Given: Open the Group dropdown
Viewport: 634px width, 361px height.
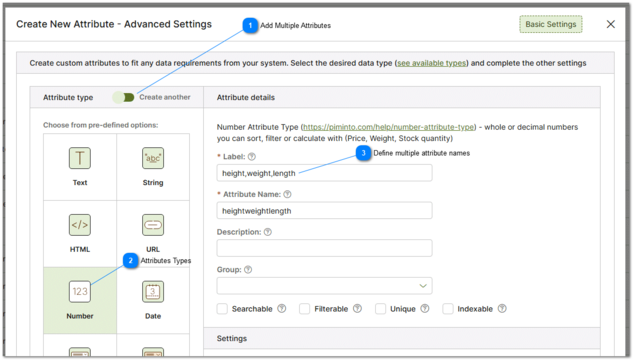Looking at the screenshot, I should point(324,285).
